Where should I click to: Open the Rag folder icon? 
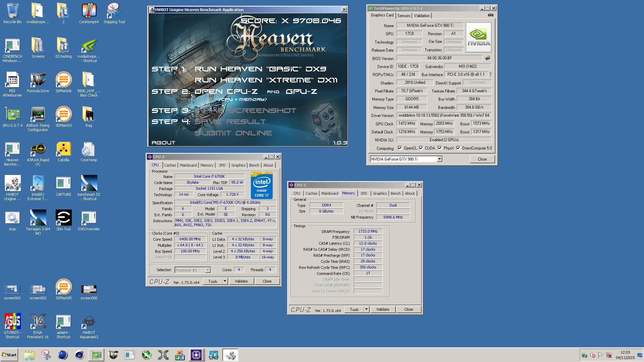click(x=89, y=117)
